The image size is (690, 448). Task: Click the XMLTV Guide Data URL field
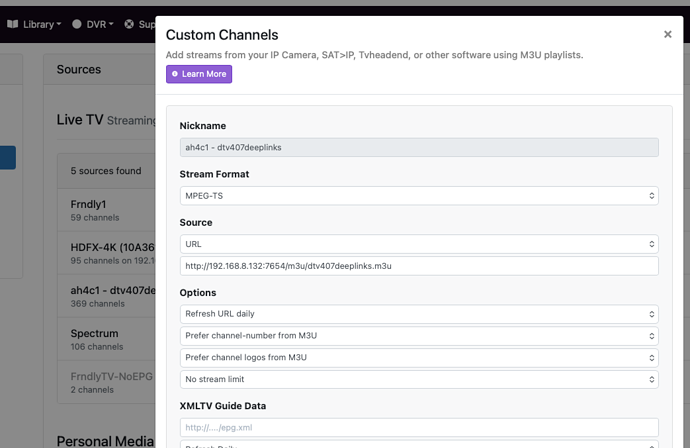[x=419, y=427]
